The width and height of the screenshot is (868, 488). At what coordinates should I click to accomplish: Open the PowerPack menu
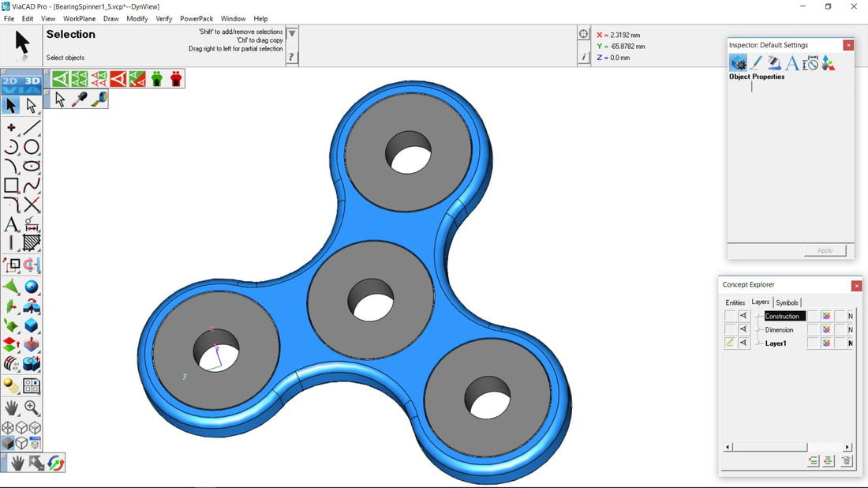tap(196, 18)
